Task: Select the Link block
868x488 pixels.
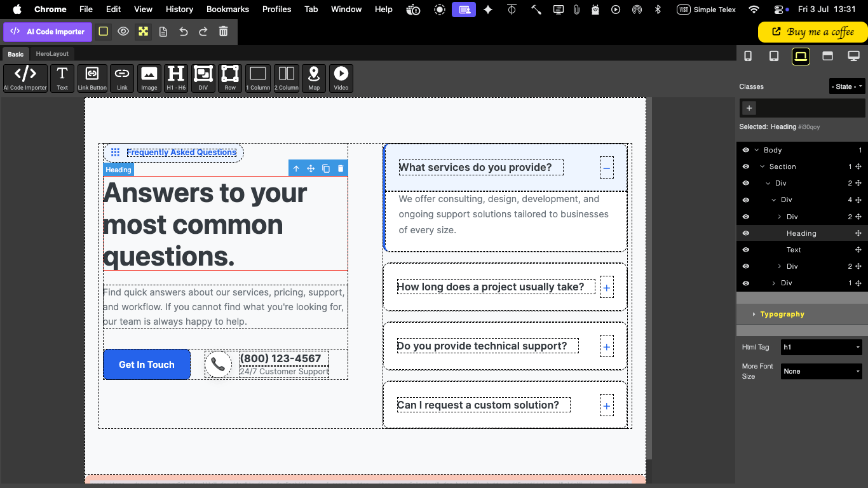Action: tap(122, 78)
